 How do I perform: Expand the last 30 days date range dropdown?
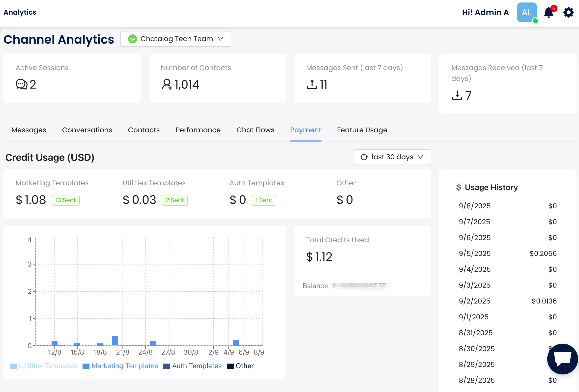point(392,157)
